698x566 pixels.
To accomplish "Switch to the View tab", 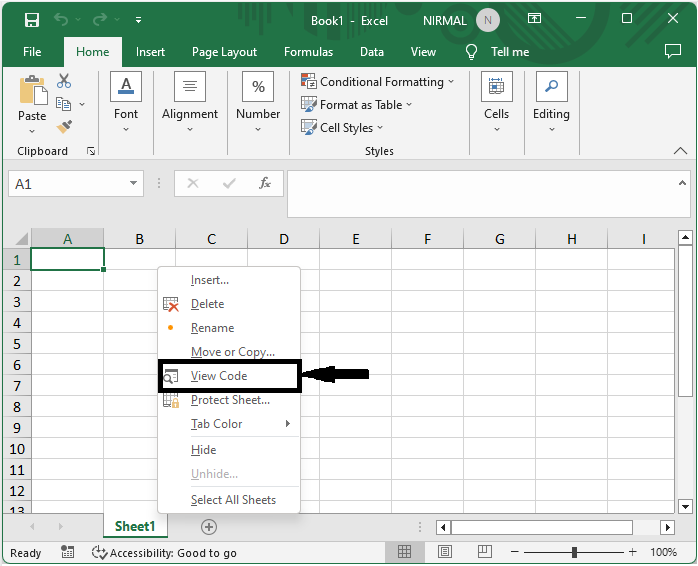I will 423,52.
